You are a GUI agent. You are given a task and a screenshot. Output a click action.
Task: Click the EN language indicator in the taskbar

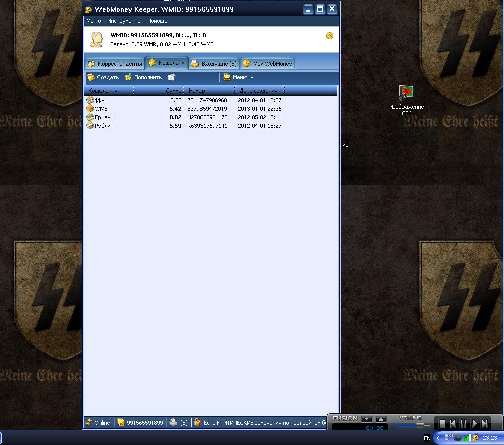(x=427, y=438)
